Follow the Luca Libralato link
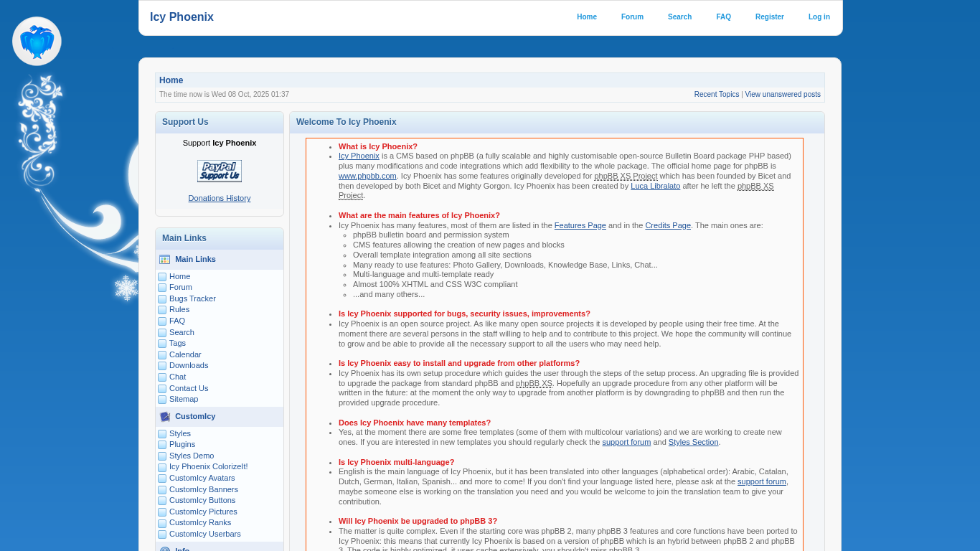 [x=656, y=186]
